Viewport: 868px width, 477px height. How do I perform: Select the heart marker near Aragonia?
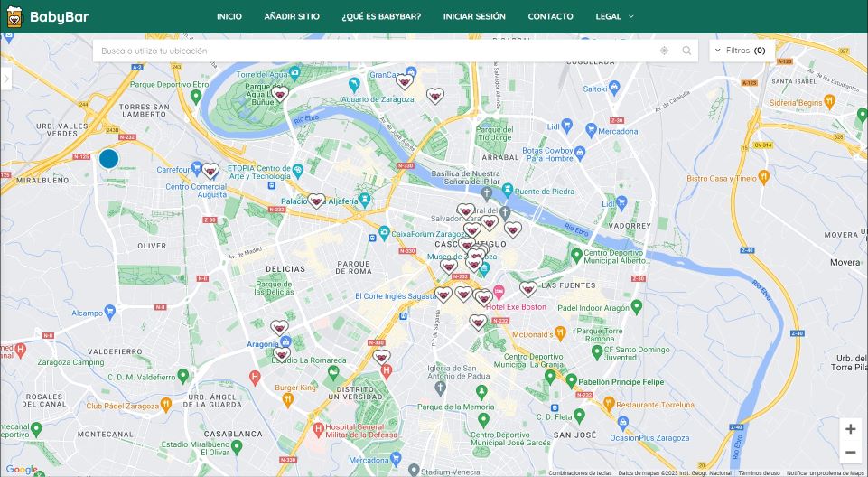click(280, 327)
